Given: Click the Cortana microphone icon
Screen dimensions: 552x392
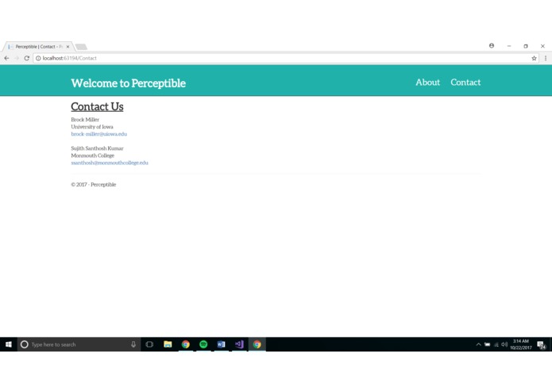Looking at the screenshot, I should click(133, 344).
